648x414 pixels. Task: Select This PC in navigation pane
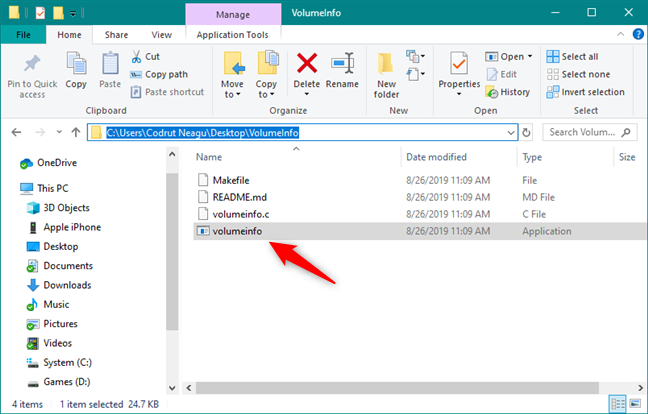click(x=44, y=188)
